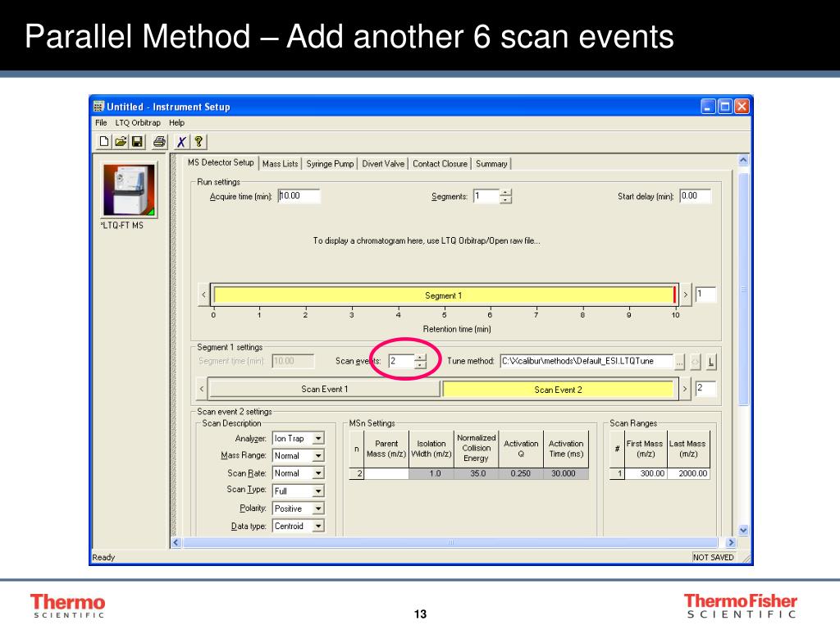Click the Print toolbar icon
This screenshot has width=840, height=630.
(159, 141)
